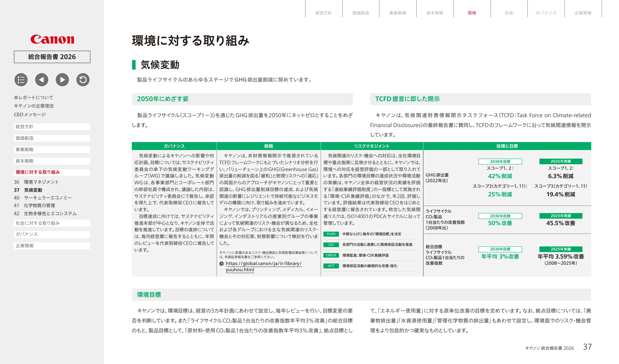The image size is (619, 364).
Task: Open the 事業戦略 top tab
Action: click(398, 13)
